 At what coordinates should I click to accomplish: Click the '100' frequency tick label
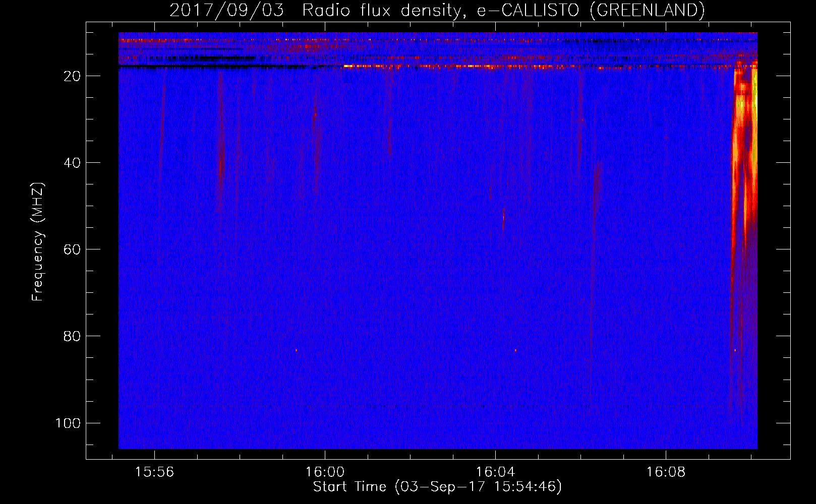[x=68, y=423]
